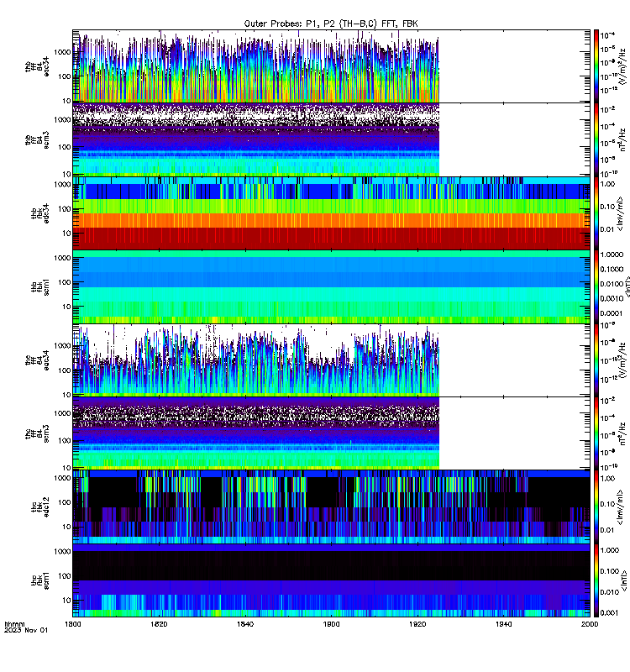
Task: Click the "hhmm" axis unit label
Action: point(14,624)
